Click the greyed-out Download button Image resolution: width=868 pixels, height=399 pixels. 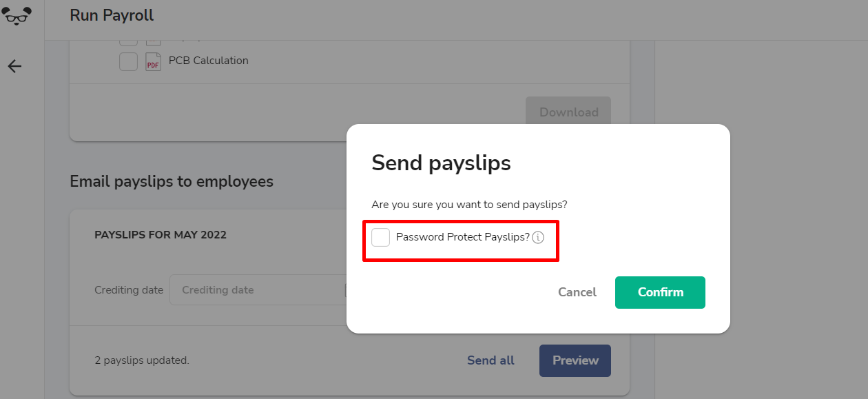(x=568, y=112)
